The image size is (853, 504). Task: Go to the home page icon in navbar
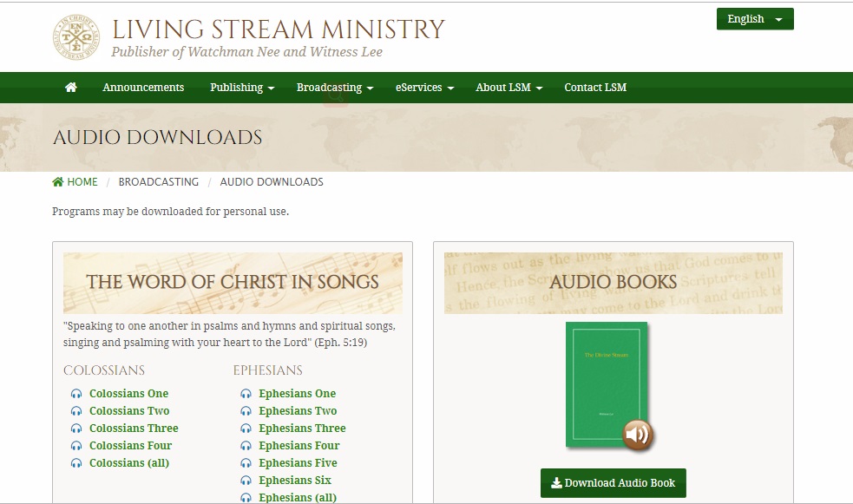(70, 88)
